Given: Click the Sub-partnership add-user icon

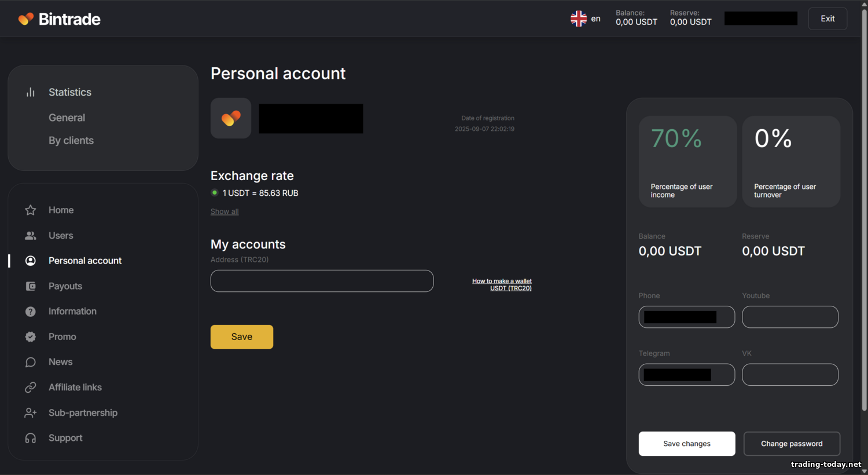Looking at the screenshot, I should (x=31, y=413).
